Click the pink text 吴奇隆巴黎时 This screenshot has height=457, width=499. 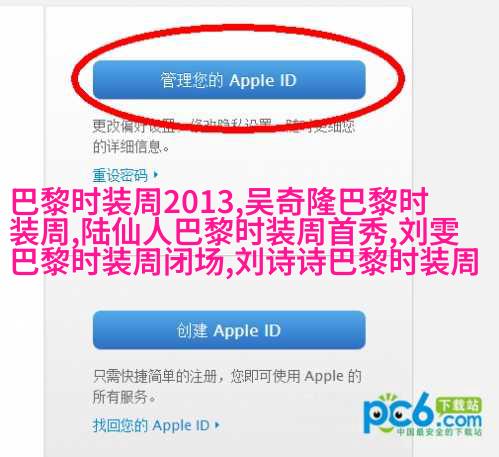click(336, 202)
